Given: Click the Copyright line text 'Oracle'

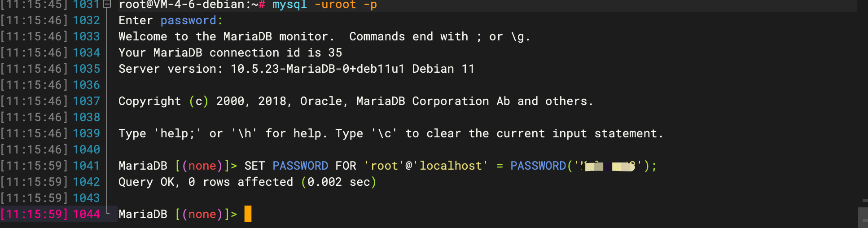Looking at the screenshot, I should pyautogui.click(x=321, y=101).
